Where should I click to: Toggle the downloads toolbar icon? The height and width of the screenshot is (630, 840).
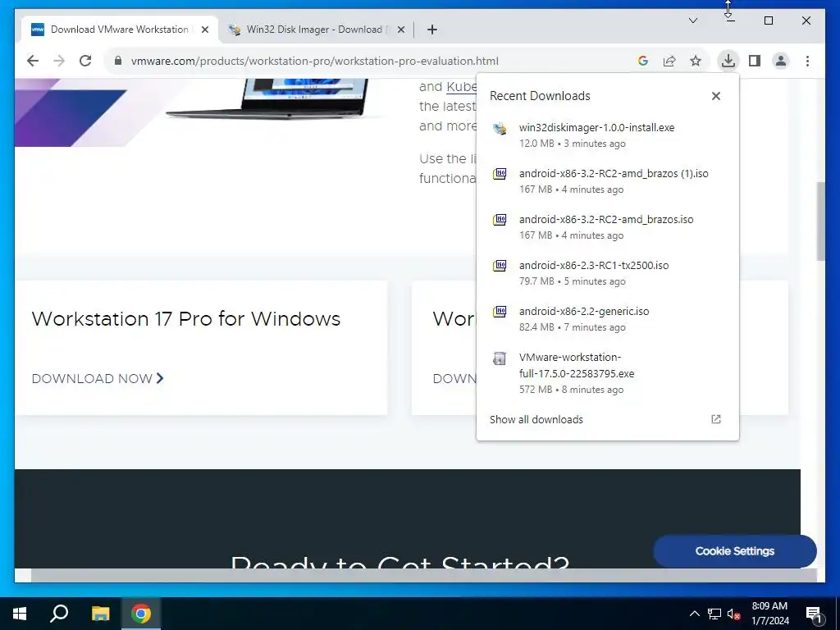[728, 61]
